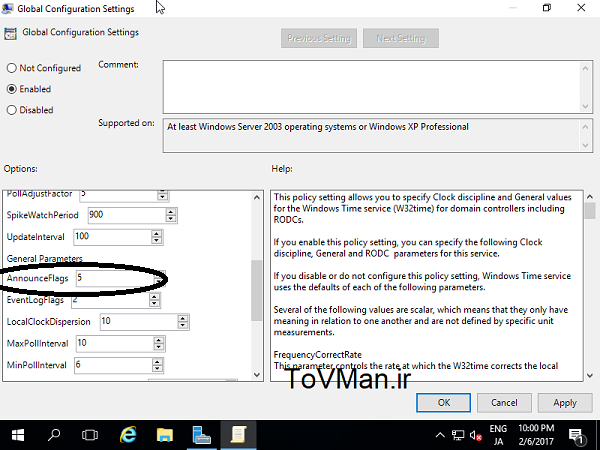The width and height of the screenshot is (600, 450).
Task: Click the LocalClockDispersion value field
Action: coord(139,321)
